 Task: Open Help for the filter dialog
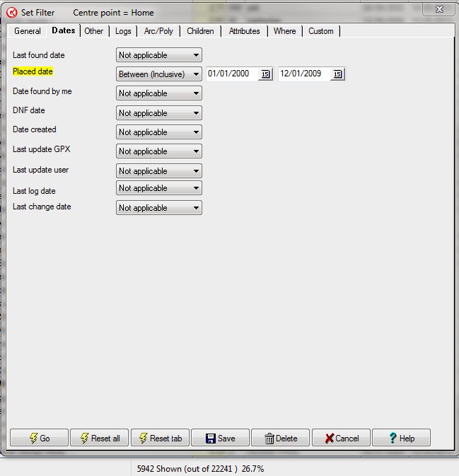[x=401, y=438]
